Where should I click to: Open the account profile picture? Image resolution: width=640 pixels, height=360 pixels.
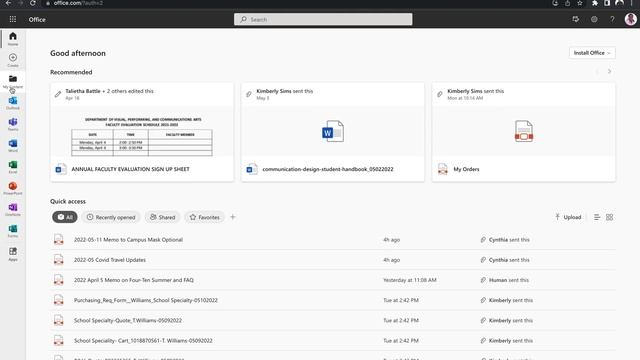click(x=631, y=19)
